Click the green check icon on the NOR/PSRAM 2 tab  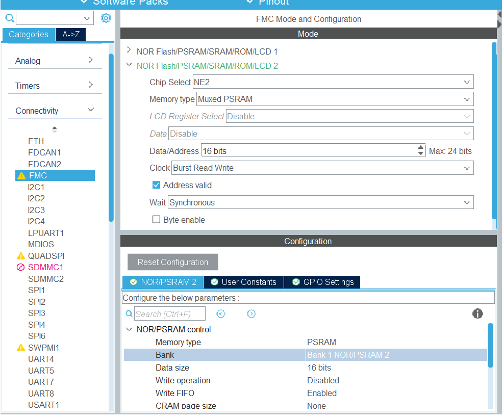pyautogui.click(x=133, y=282)
